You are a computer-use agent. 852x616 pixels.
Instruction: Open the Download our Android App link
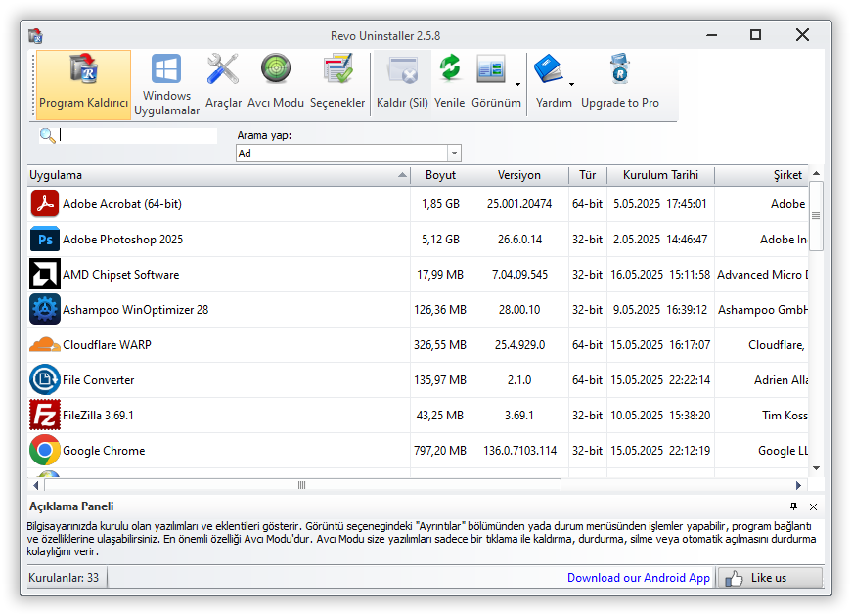(639, 578)
